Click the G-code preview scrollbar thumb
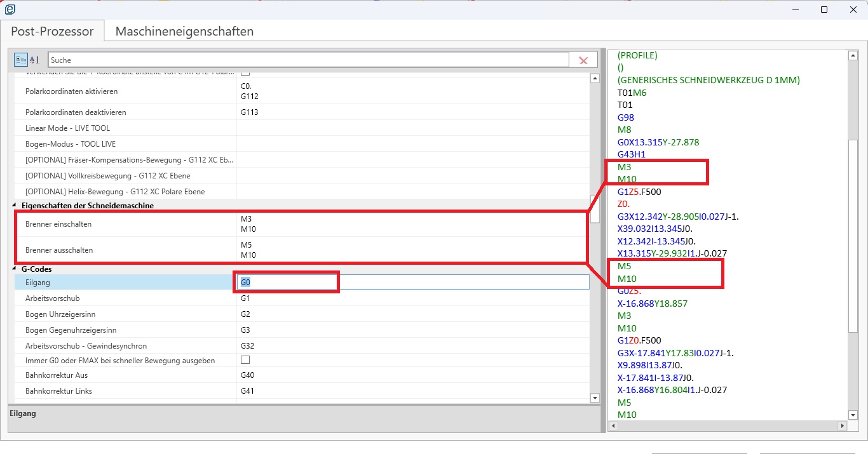The height and width of the screenshot is (454, 868). pyautogui.click(x=853, y=235)
